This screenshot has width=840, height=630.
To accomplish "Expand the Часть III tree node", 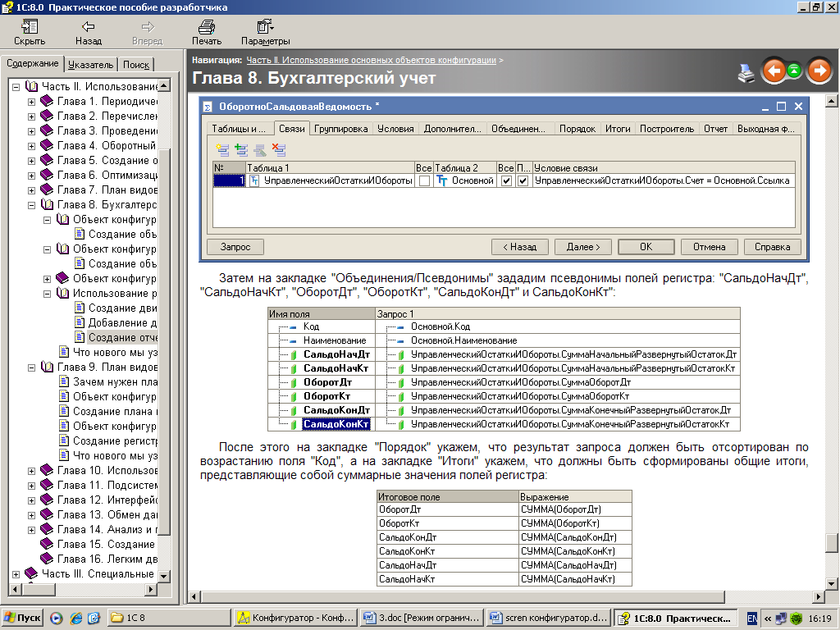I will pyautogui.click(x=16, y=574).
